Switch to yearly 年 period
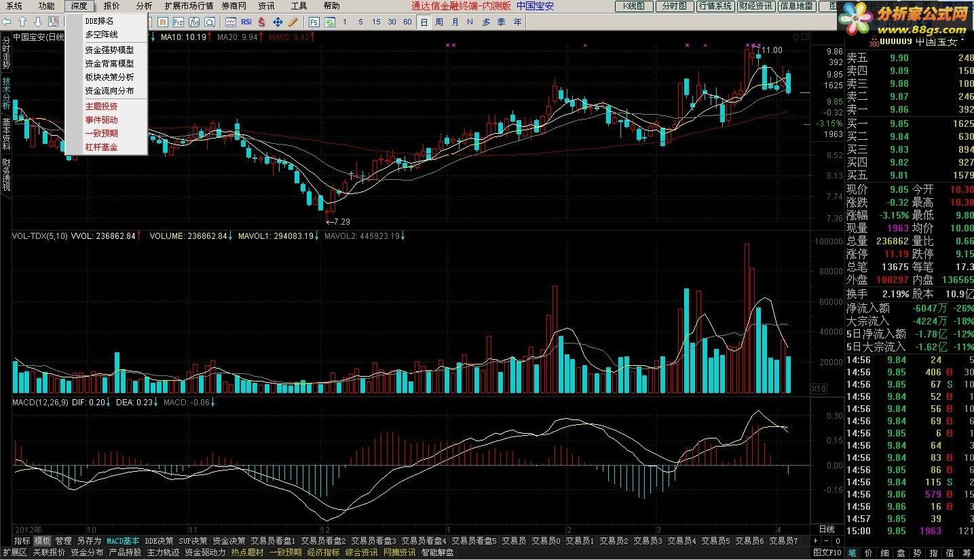 518,22
